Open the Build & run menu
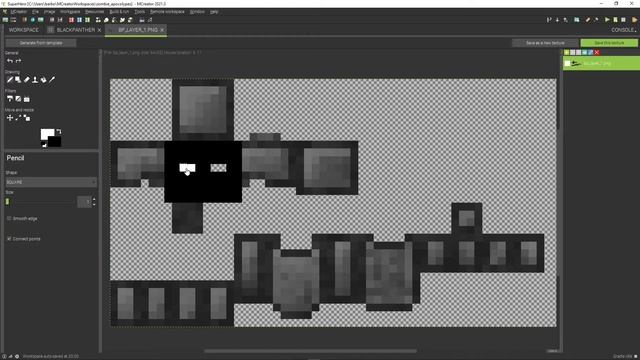Viewport: 640px width, 360px height. (x=119, y=12)
